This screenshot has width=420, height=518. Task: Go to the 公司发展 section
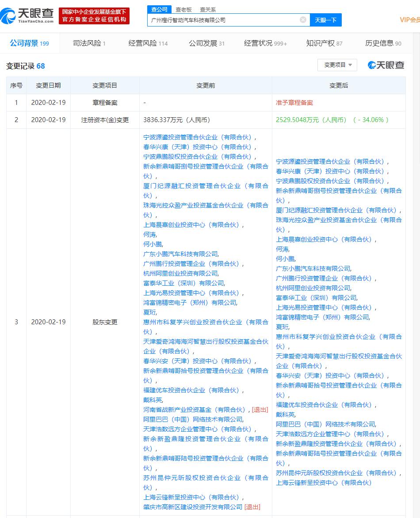point(206,43)
